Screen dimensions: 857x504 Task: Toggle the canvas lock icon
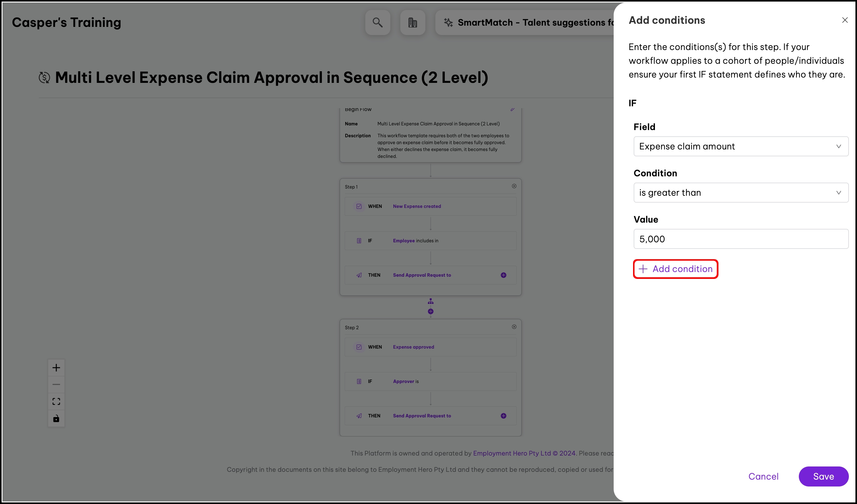(56, 418)
